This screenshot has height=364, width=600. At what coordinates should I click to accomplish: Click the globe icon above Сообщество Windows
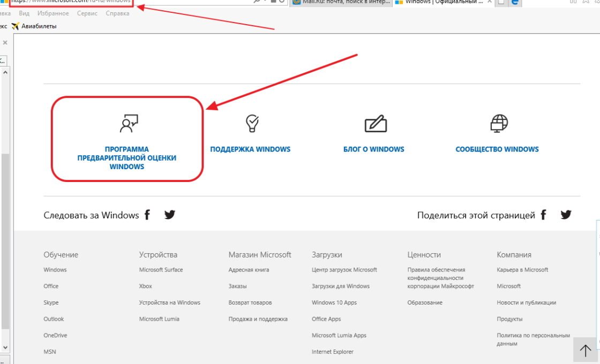coord(498,124)
